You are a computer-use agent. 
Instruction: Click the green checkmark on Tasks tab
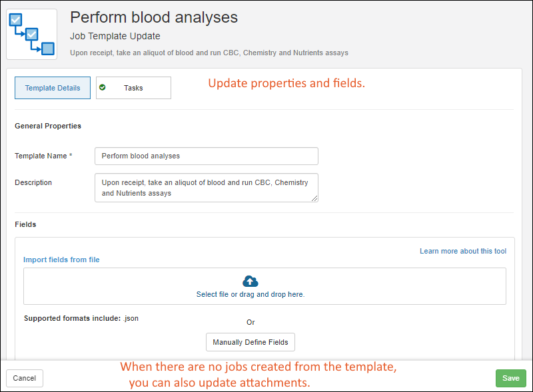pyautogui.click(x=103, y=87)
